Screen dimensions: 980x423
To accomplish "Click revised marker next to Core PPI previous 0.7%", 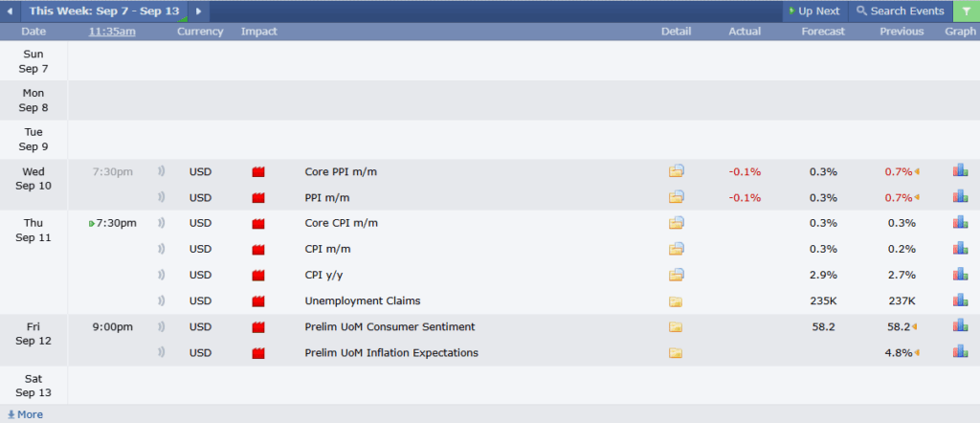I will coord(917,171).
